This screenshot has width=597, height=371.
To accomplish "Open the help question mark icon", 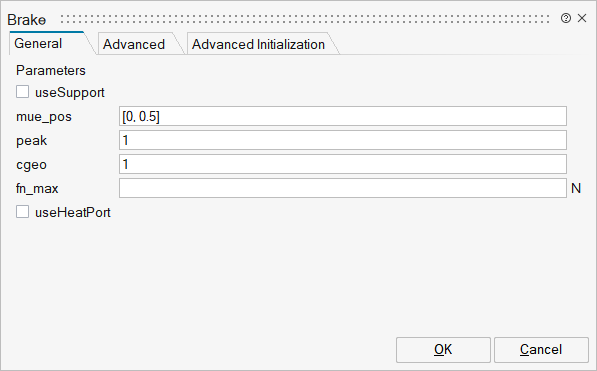I will 566,18.
